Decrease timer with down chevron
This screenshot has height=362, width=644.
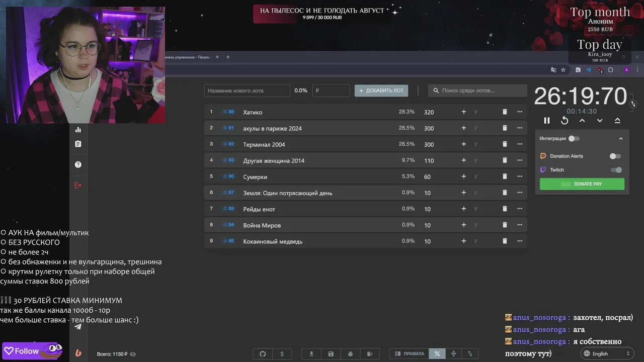(x=600, y=121)
